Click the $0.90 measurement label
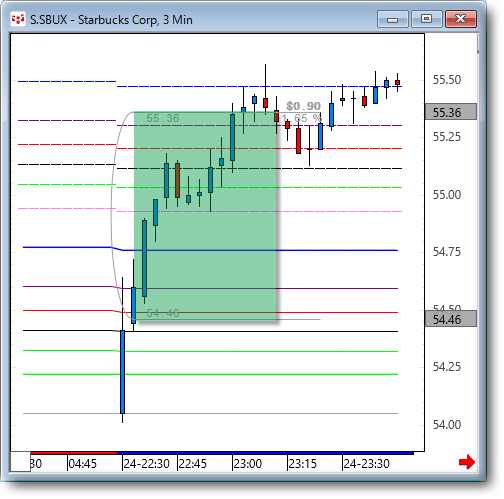The height and width of the screenshot is (499, 504). point(303,106)
